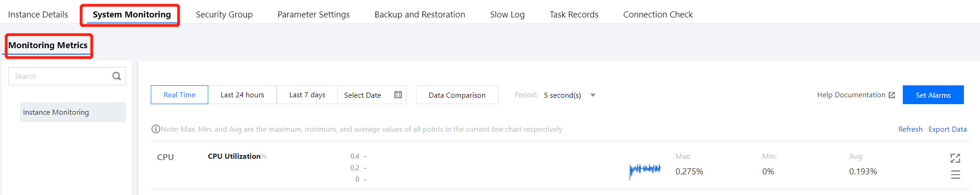Click the note info icon
This screenshot has height=195, width=980.
point(155,129)
